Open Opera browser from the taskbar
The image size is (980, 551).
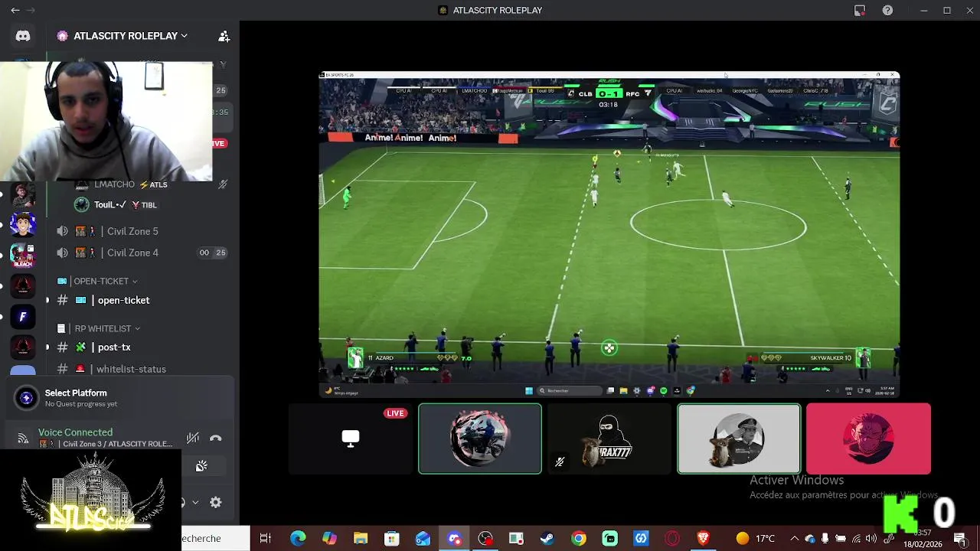(672, 539)
